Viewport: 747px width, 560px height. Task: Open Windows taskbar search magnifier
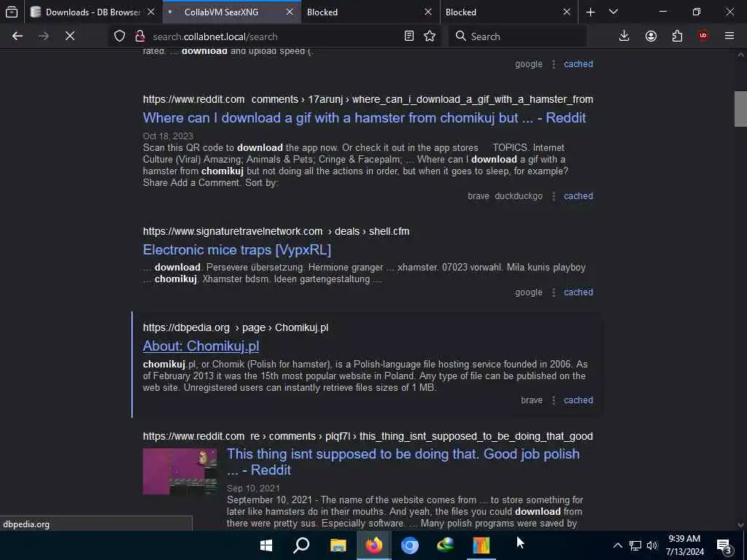tap(301, 545)
